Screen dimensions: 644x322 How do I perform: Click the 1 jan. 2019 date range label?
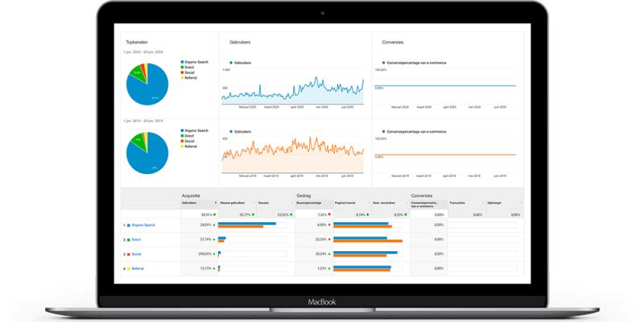click(143, 122)
